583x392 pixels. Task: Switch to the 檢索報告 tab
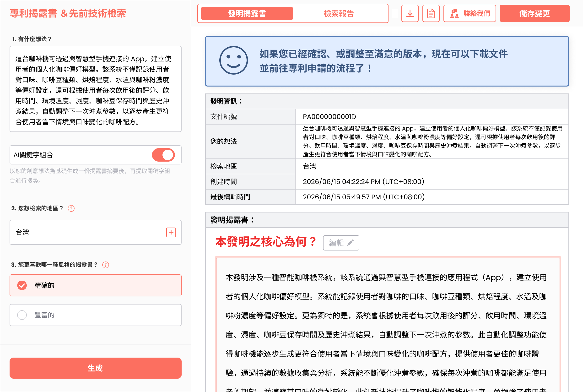pos(339,13)
